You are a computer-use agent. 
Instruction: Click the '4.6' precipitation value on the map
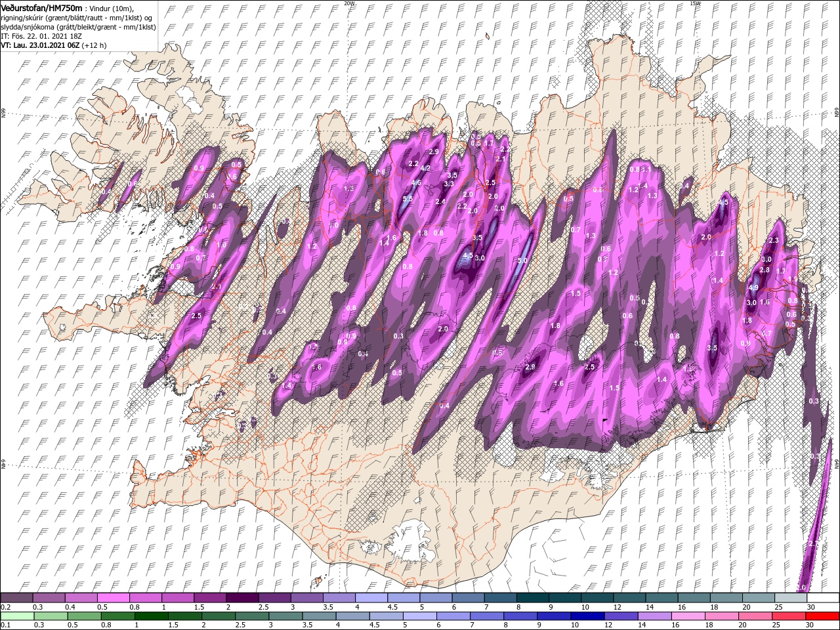point(416,183)
